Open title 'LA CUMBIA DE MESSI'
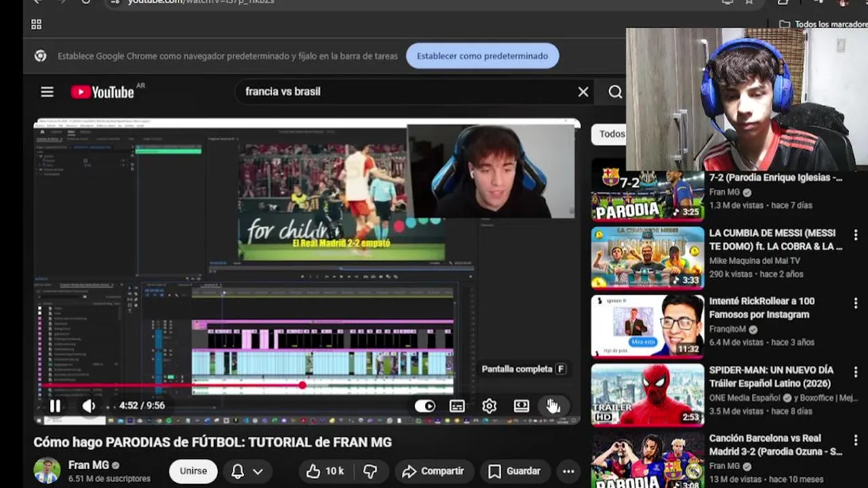Image resolution: width=868 pixels, height=488 pixels. pyautogui.click(x=776, y=239)
